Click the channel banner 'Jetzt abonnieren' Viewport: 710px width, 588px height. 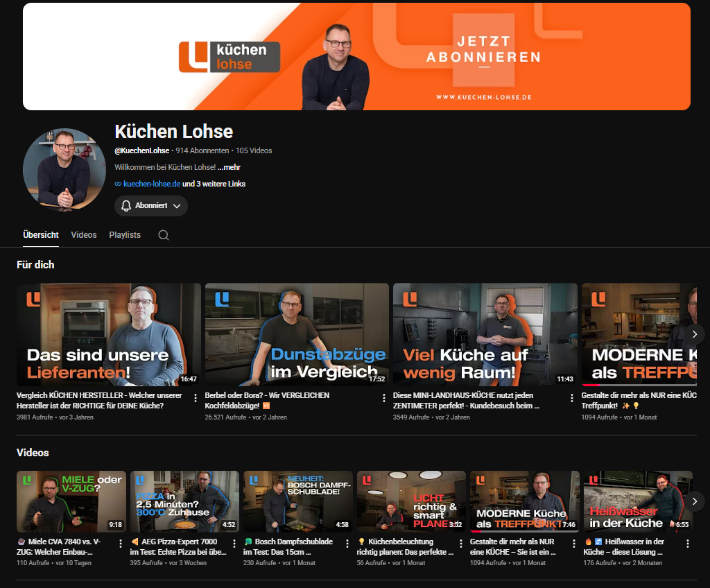(357, 56)
